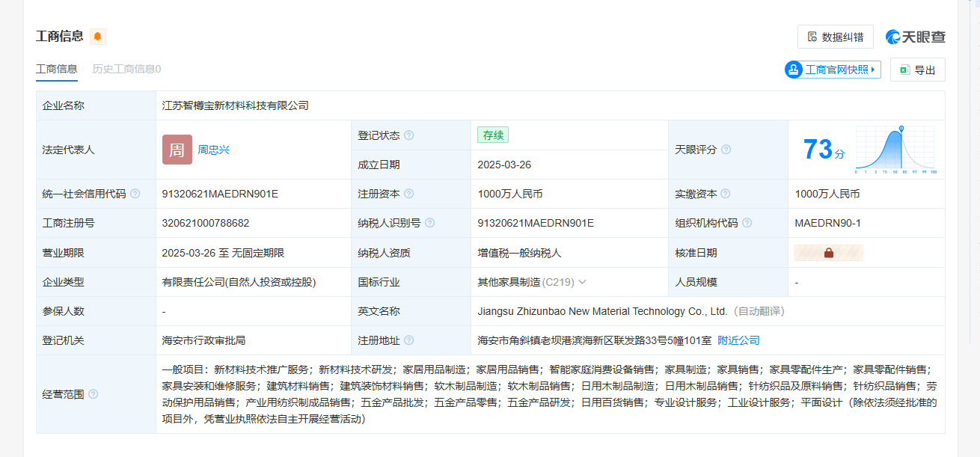Switch to the 历史工商信息 tab
980x457 pixels.
pyautogui.click(x=126, y=69)
